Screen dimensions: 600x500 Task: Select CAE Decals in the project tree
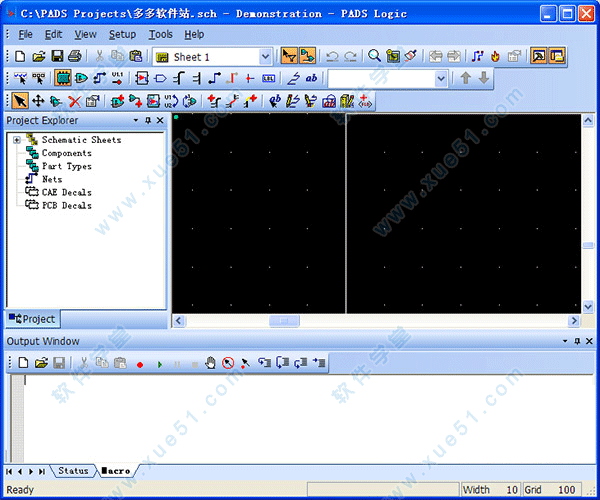[x=67, y=192]
